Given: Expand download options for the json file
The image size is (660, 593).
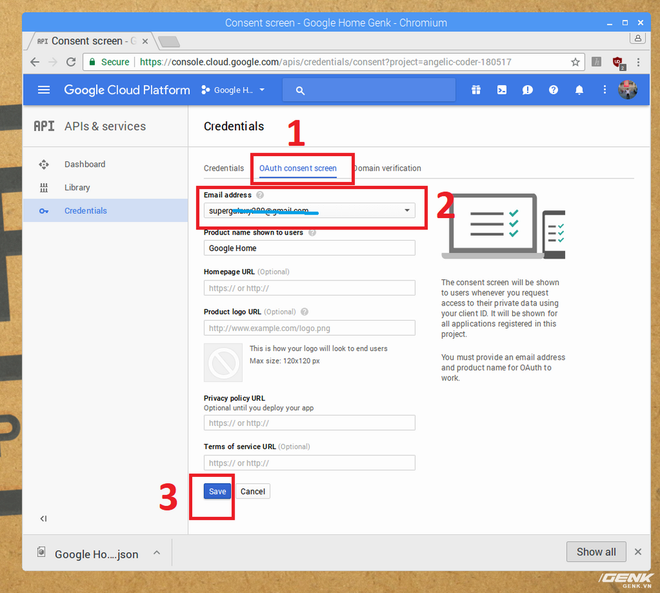Looking at the screenshot, I should pyautogui.click(x=157, y=553).
